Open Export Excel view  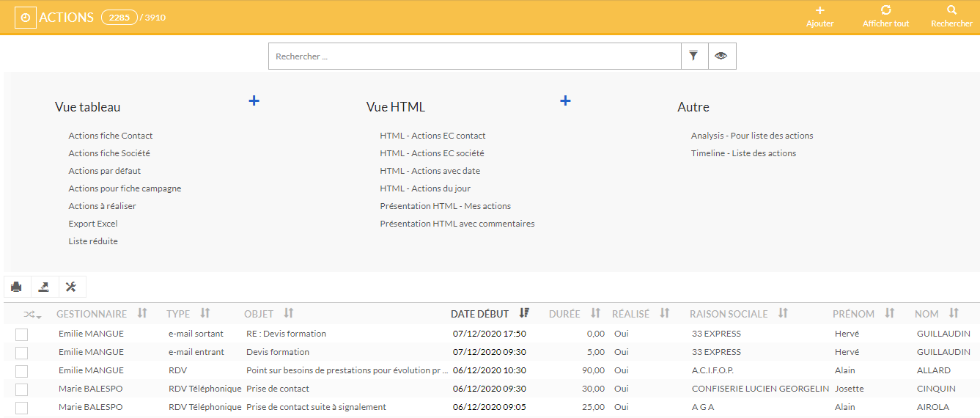(x=93, y=224)
